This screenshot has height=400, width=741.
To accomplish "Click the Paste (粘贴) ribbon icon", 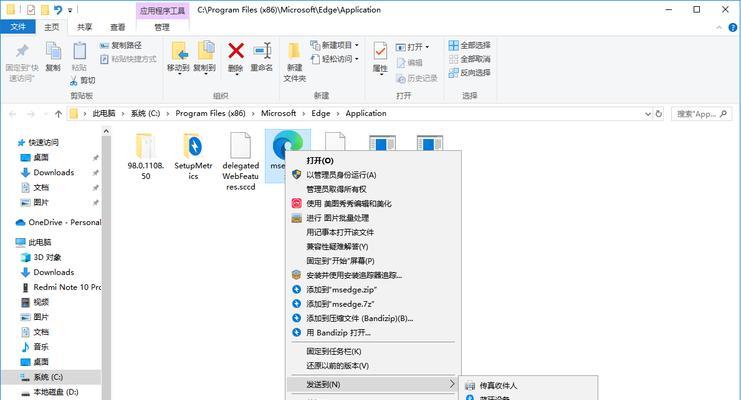I will click(79, 51).
